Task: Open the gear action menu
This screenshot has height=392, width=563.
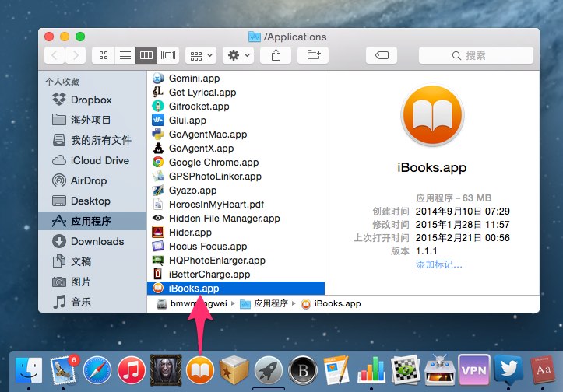Action: click(238, 55)
